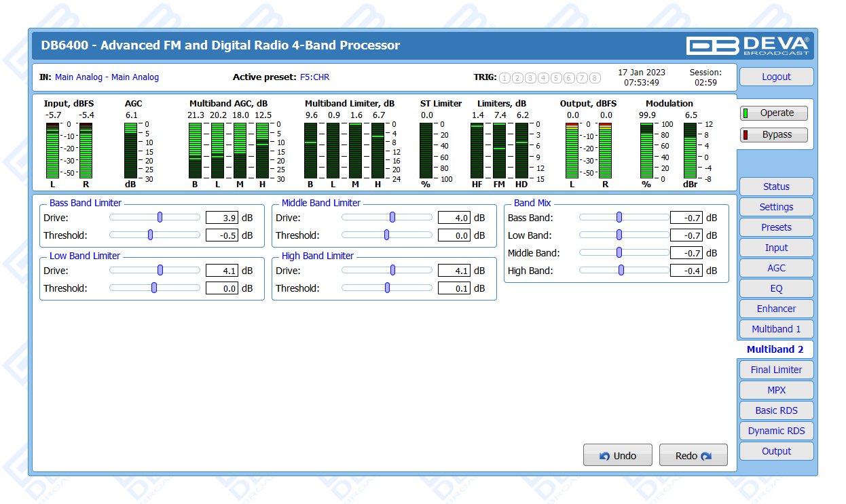Log out of the session
Image resolution: width=846 pixels, height=504 pixels.
pos(776,77)
